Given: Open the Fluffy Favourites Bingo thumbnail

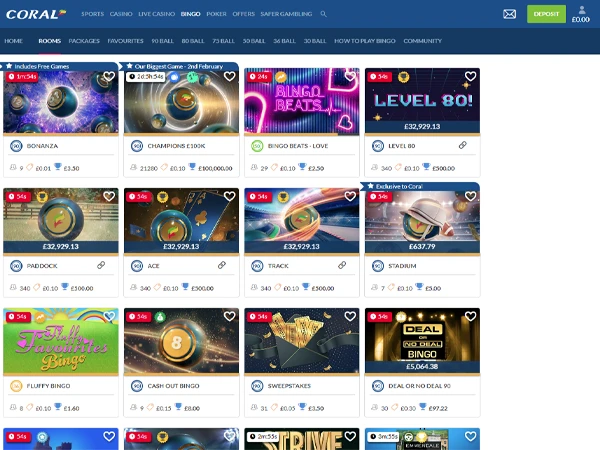Looking at the screenshot, I should point(61,341).
